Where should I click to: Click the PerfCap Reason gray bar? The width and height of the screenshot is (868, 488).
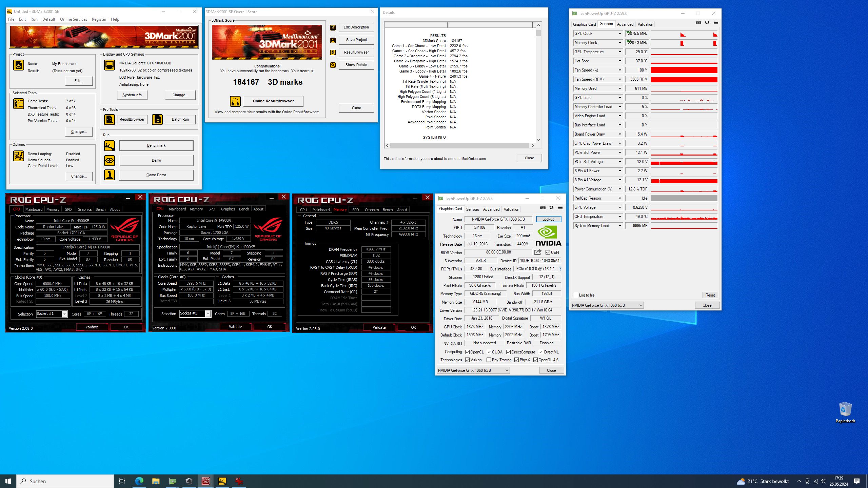[x=684, y=198]
